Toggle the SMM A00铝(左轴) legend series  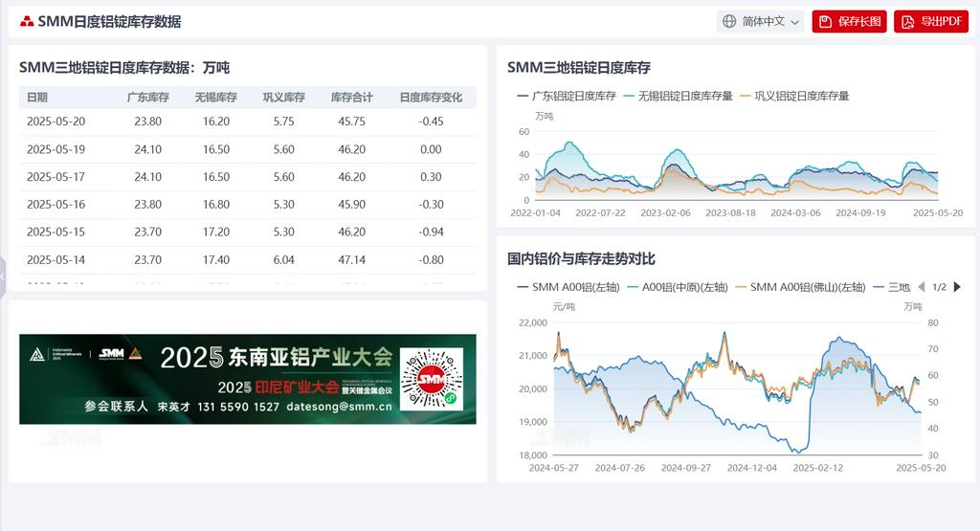click(568, 287)
